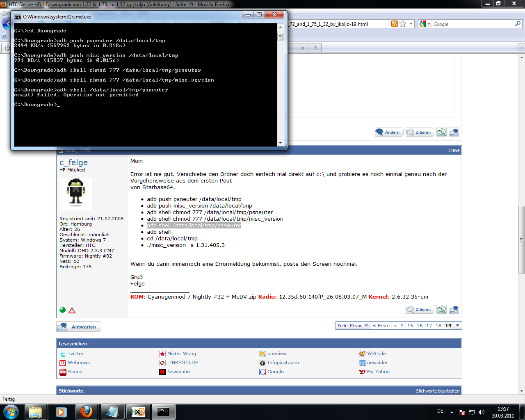The height and width of the screenshot is (420, 525).
Task: Switch to cmd.exe in the taskbar
Action: [x=163, y=411]
